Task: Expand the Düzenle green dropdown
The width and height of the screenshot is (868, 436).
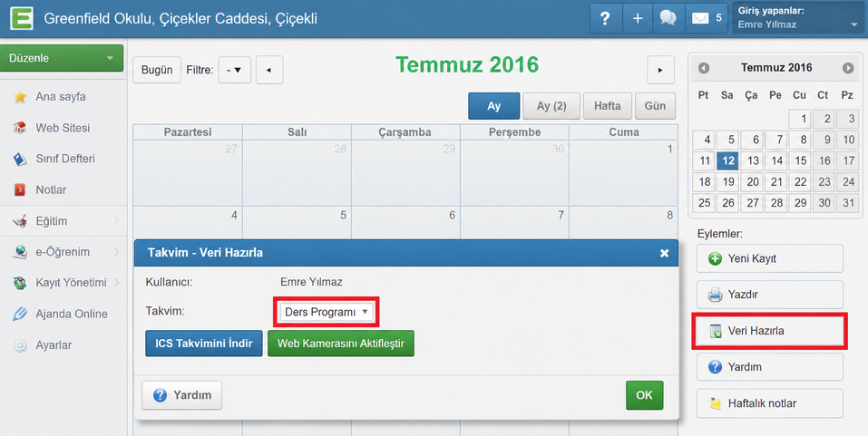Action: click(x=62, y=58)
